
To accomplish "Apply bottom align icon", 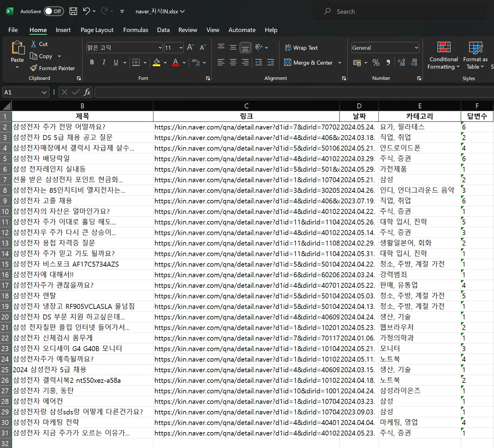I will (245, 47).
